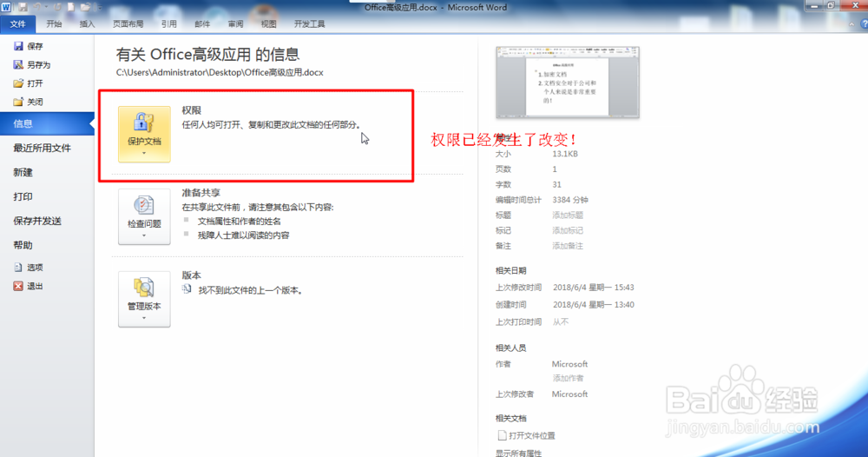Click created time 2018/6/4 13:40
Screen dimensions: 868x457
point(594,305)
